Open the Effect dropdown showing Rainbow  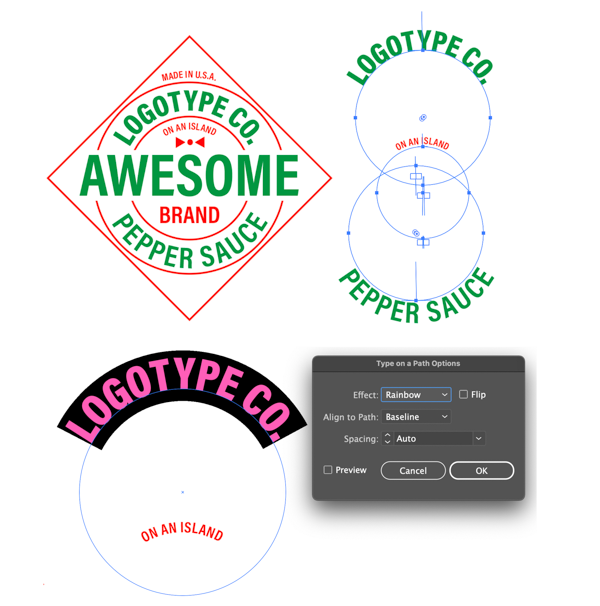click(416, 395)
